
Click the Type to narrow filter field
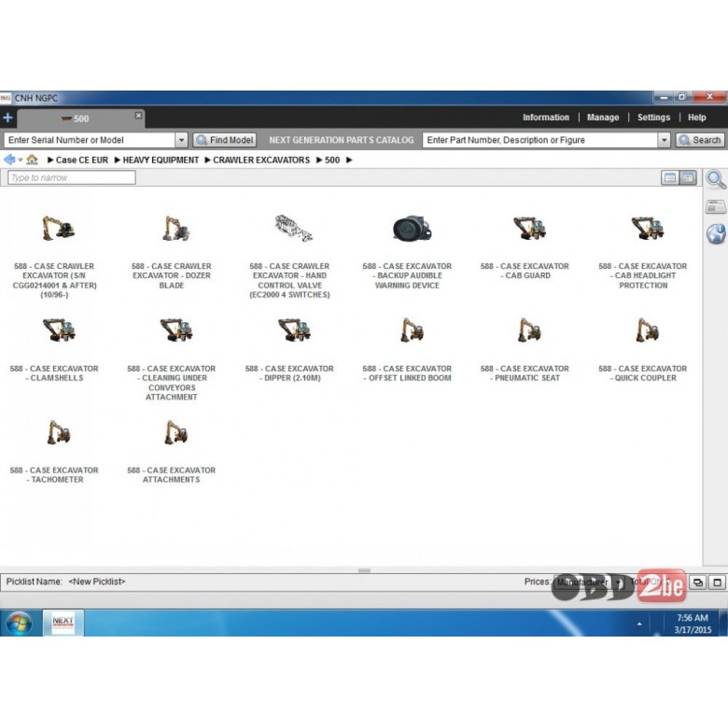click(72, 177)
